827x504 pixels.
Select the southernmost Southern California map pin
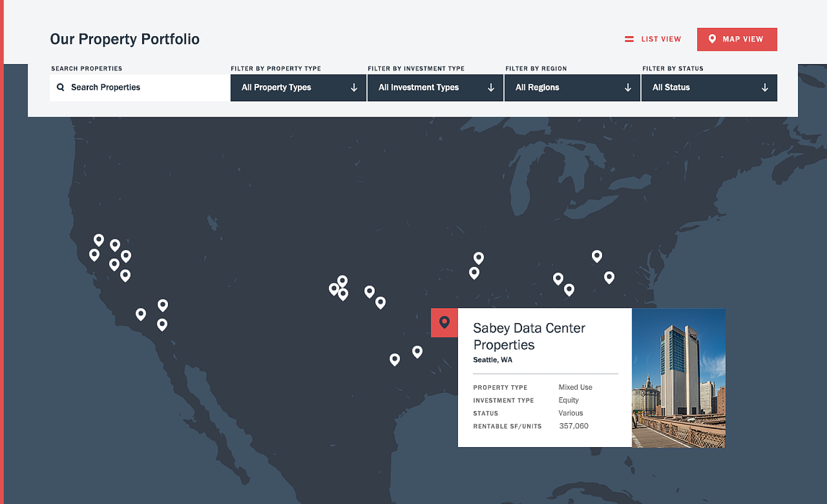coord(162,324)
